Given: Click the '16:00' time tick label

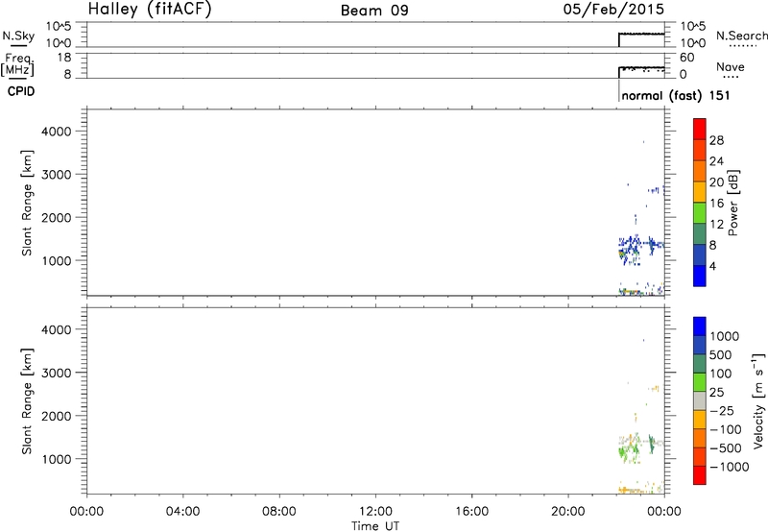Looking at the screenshot, I should click(x=471, y=511).
